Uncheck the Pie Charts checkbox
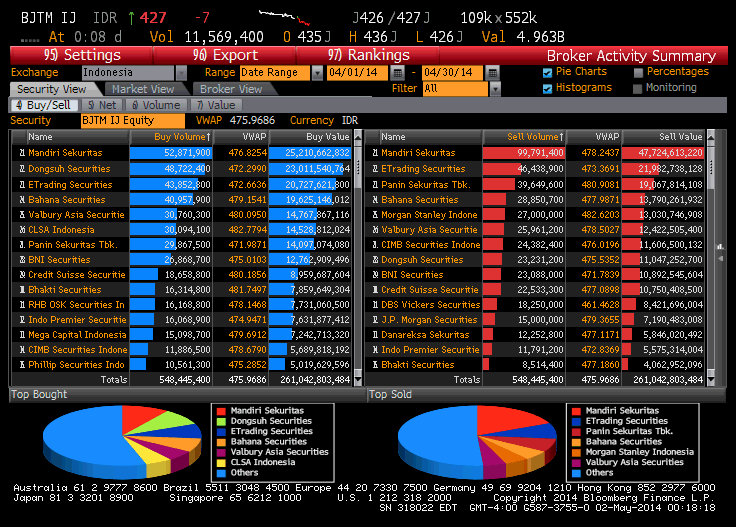Viewport: 736px width, 527px height. (547, 72)
